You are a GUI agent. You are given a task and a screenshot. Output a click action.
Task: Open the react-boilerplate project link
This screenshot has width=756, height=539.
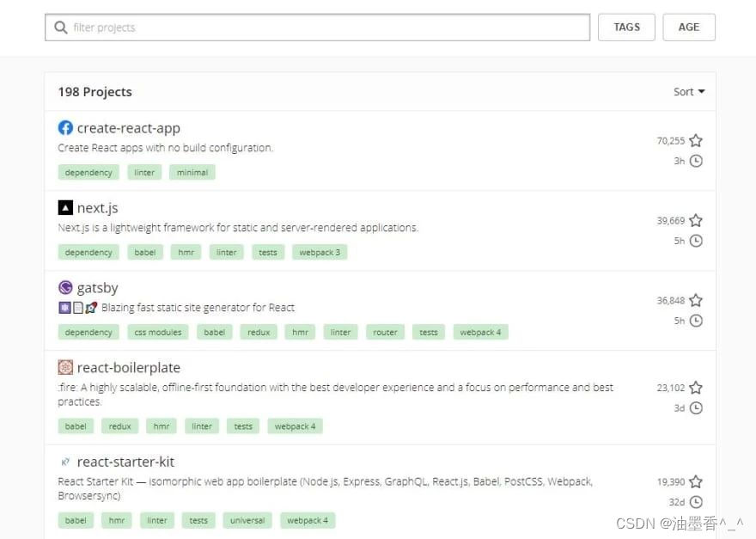point(128,367)
